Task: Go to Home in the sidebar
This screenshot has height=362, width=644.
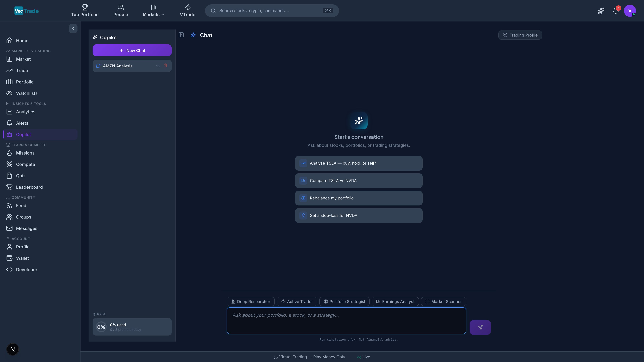Action: click(x=40, y=41)
